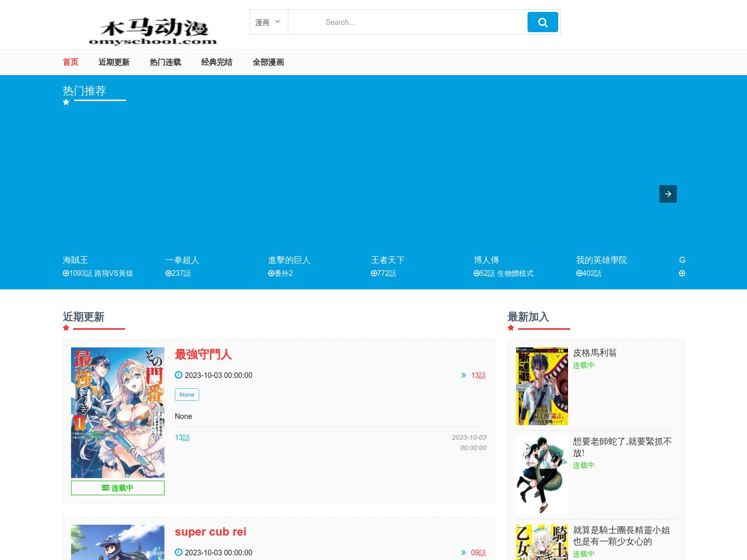The height and width of the screenshot is (560, 747).
Task: Open 王者天下 in hot recommendations
Action: (x=388, y=260)
